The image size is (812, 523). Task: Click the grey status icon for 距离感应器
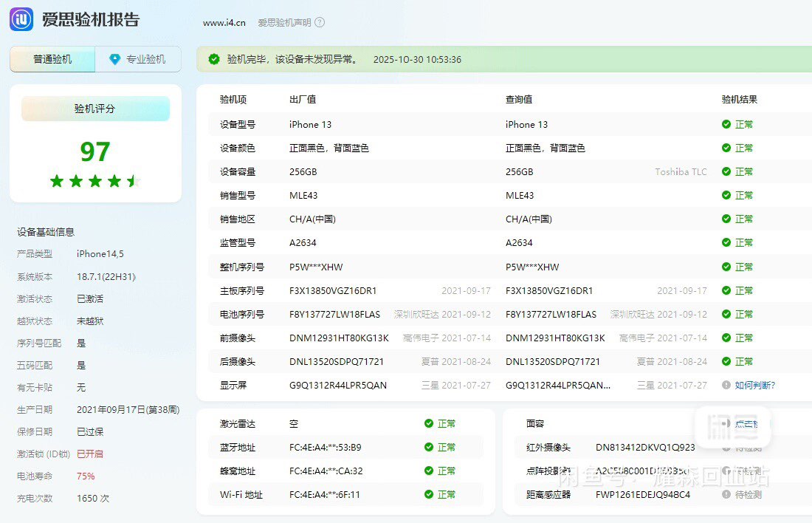pyautogui.click(x=726, y=494)
